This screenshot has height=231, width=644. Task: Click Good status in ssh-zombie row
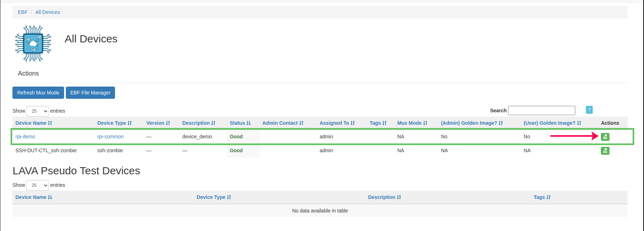(x=236, y=150)
